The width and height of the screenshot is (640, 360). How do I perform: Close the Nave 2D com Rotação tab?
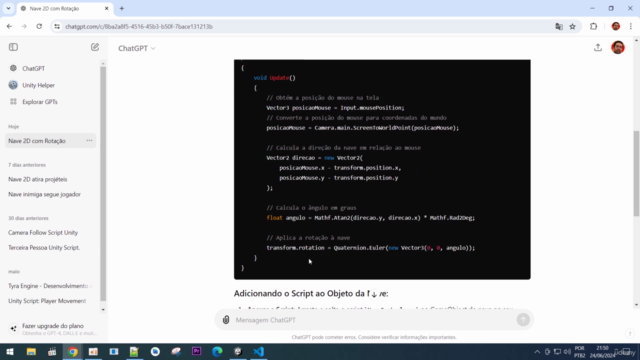[107, 9]
